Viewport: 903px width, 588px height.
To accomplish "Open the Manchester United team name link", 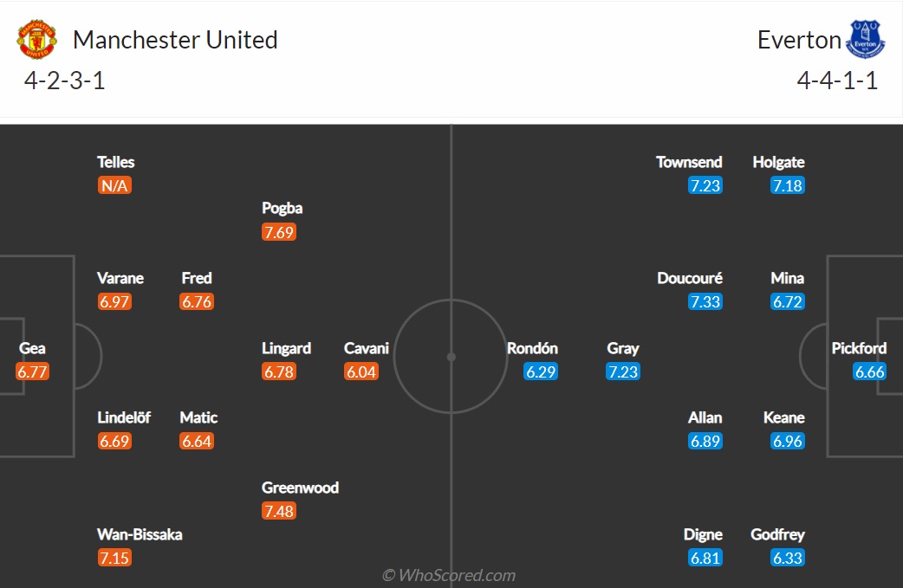I will (175, 40).
